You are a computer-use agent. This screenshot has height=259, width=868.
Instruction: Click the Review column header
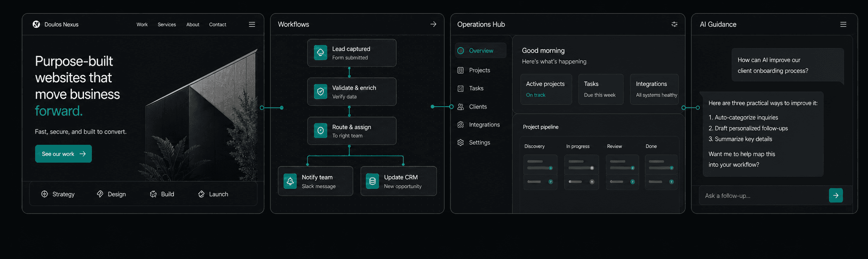pos(614,146)
